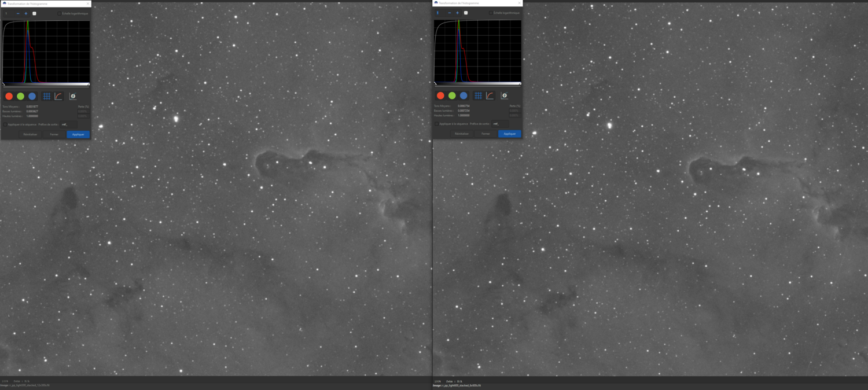Image resolution: width=868 pixels, height=390 pixels.
Task: Toggle blue channel in right dialog
Action: 464,95
